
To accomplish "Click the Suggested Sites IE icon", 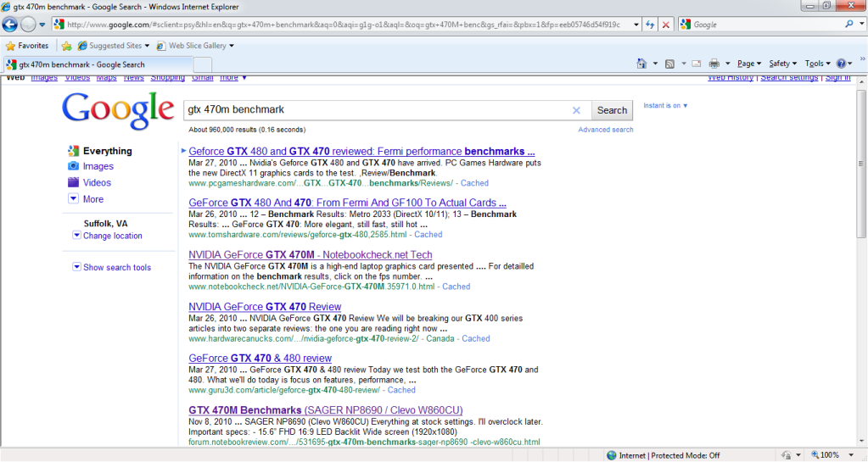I will pyautogui.click(x=82, y=46).
